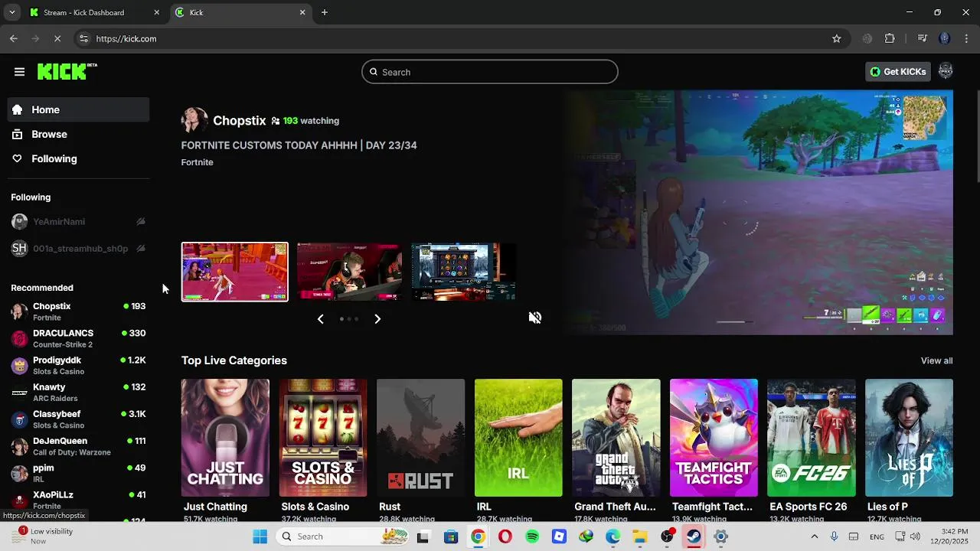The height and width of the screenshot is (551, 980).
Task: Open Steam from the taskbar
Action: point(694,536)
